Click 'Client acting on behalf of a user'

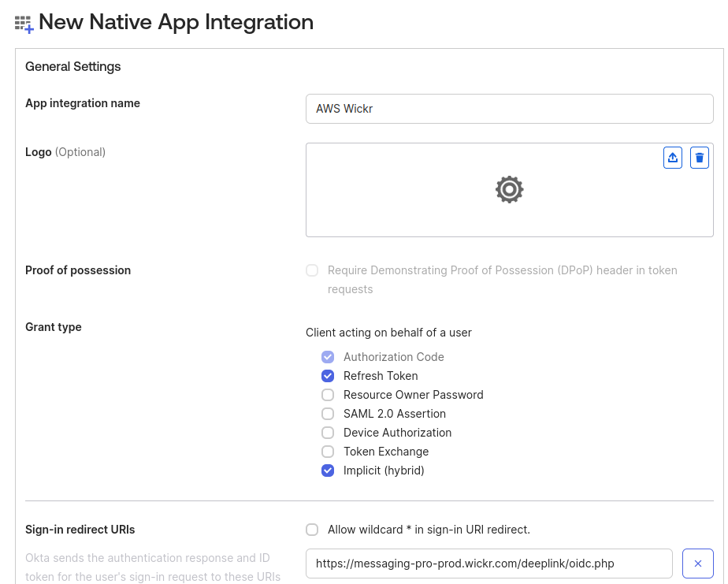pyautogui.click(x=388, y=333)
